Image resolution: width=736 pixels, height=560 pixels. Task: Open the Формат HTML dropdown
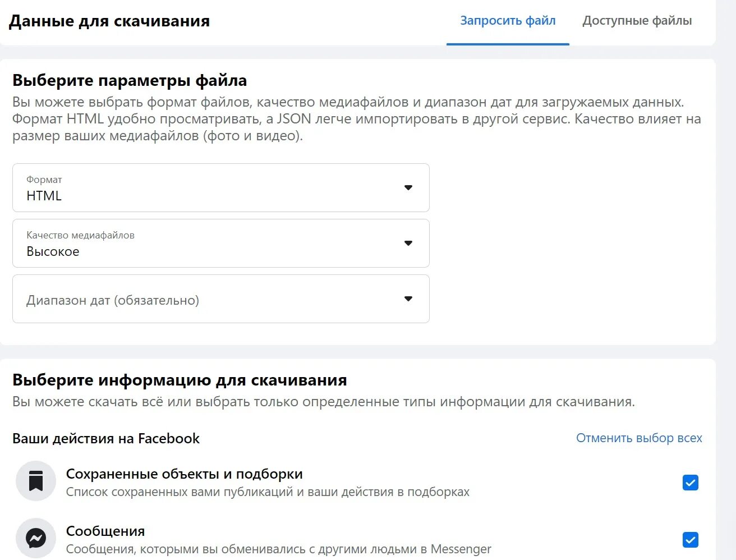click(221, 187)
